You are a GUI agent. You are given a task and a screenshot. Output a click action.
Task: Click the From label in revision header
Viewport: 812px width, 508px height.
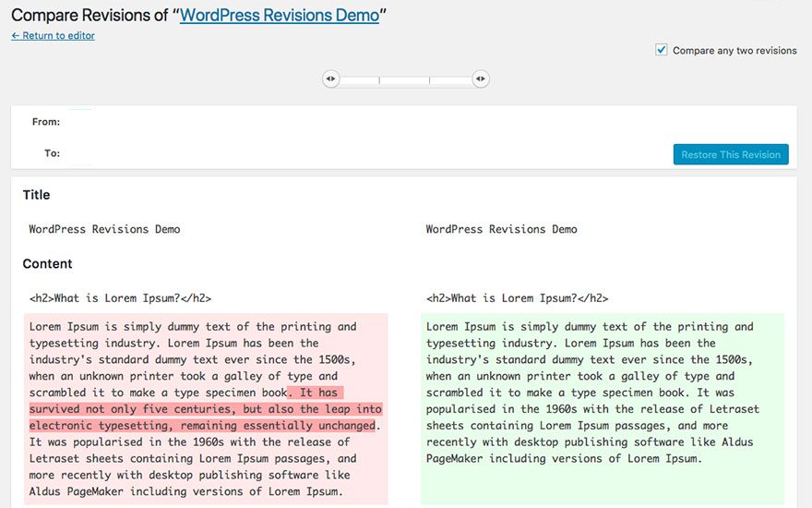[x=46, y=122]
